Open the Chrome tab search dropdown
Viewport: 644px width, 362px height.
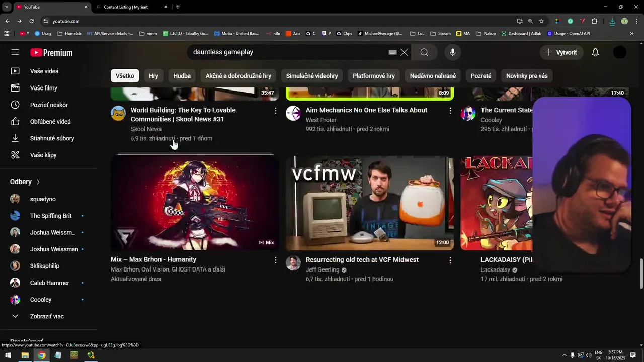click(x=7, y=7)
